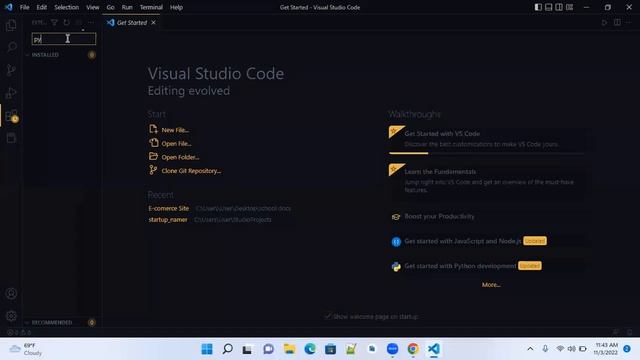Open the bottom view icon under Extensions in the activity bar
The image size is (640, 360).
click(x=11, y=138)
